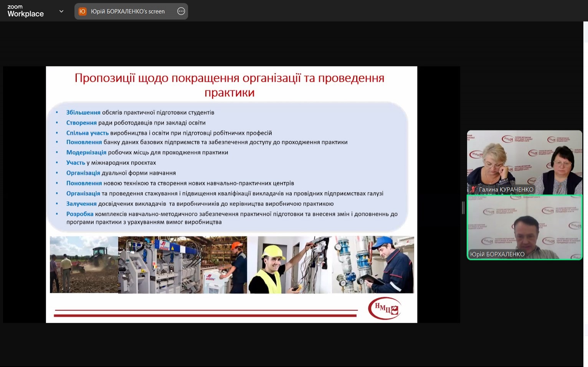Expand the dropdown chevron beside Zoom Workplace

61,12
